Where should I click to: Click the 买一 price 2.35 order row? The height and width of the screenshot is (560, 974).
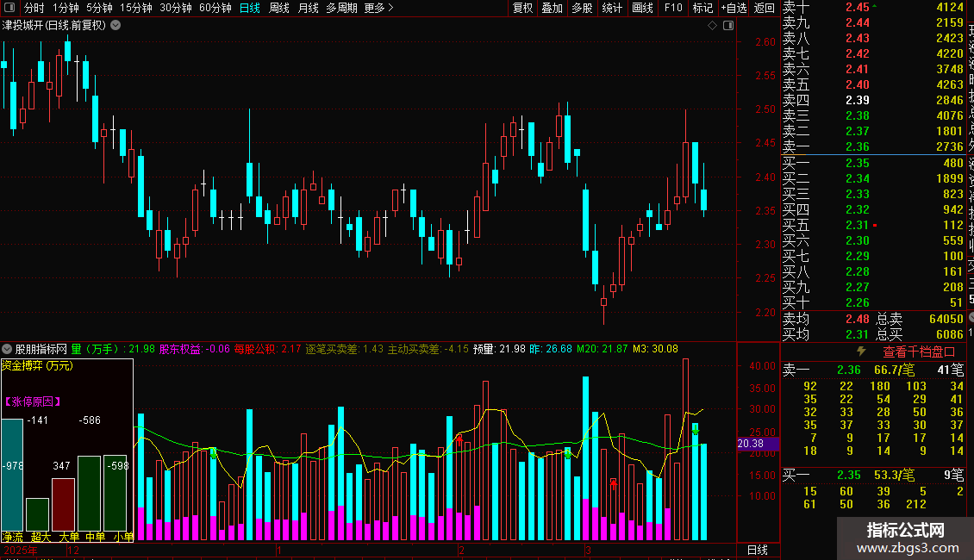click(873, 163)
